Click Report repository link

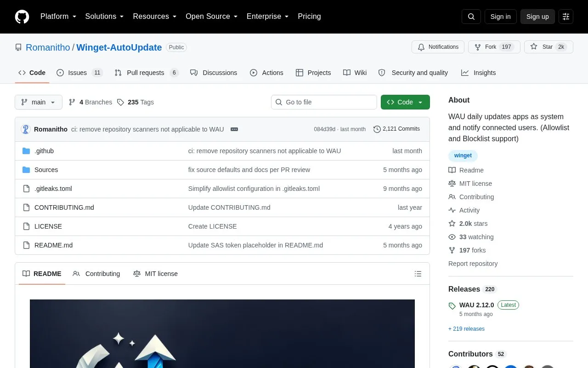point(473,264)
